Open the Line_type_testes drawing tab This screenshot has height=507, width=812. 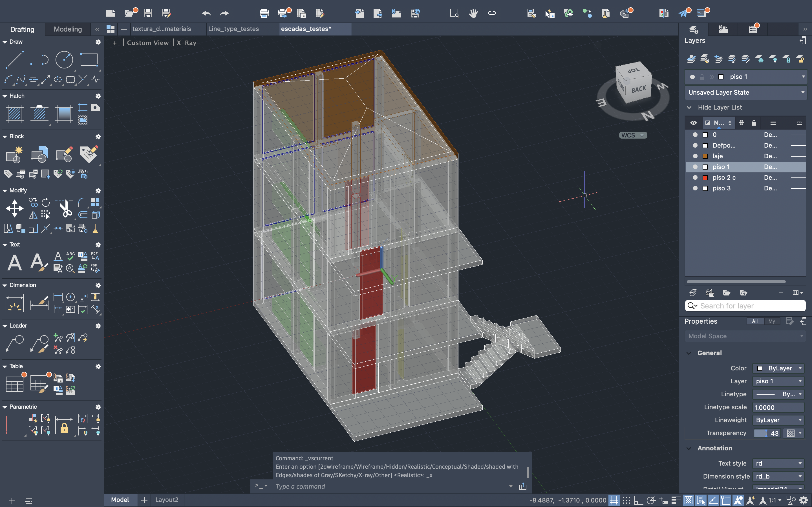(233, 29)
